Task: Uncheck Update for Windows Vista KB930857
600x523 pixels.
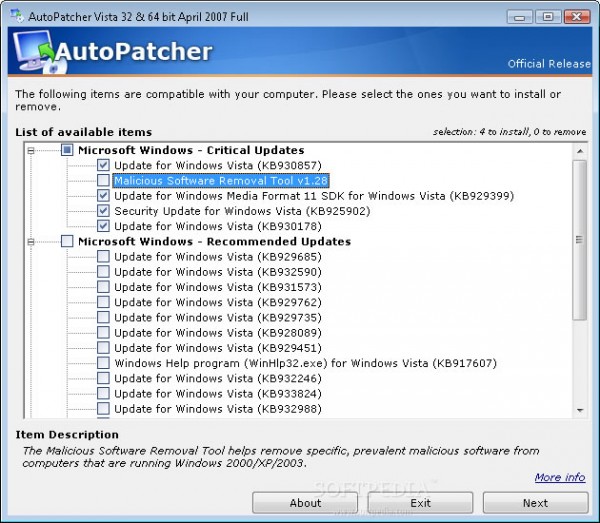Action: point(103,165)
